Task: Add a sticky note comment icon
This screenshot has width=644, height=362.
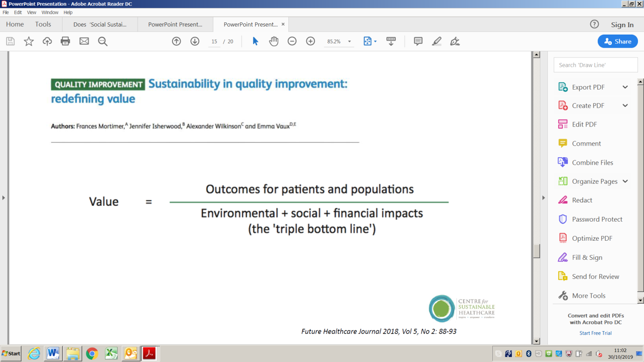Action: coord(418,42)
